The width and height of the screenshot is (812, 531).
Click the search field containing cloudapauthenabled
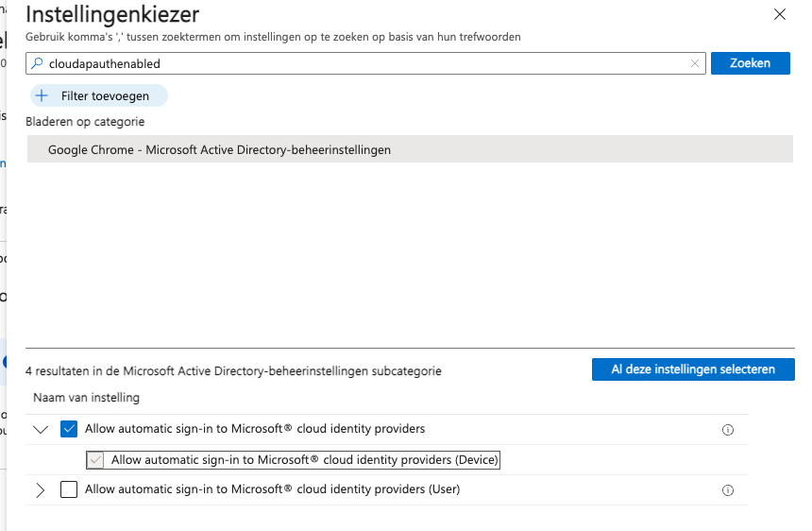[x=365, y=63]
